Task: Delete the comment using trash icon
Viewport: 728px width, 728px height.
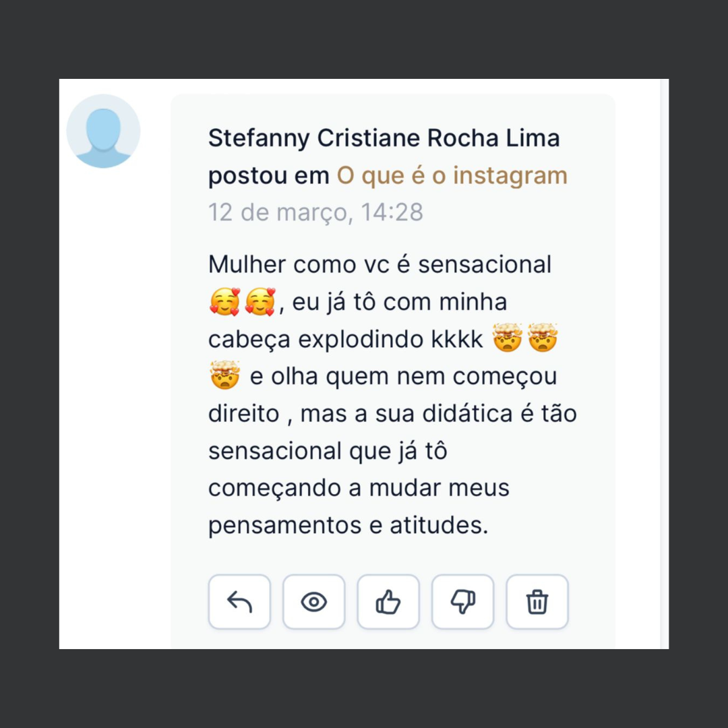Action: [537, 602]
